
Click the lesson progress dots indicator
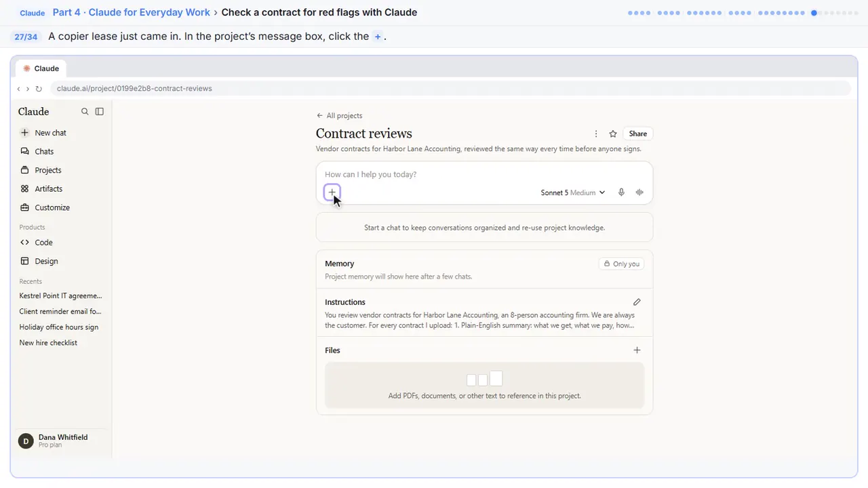[743, 13]
